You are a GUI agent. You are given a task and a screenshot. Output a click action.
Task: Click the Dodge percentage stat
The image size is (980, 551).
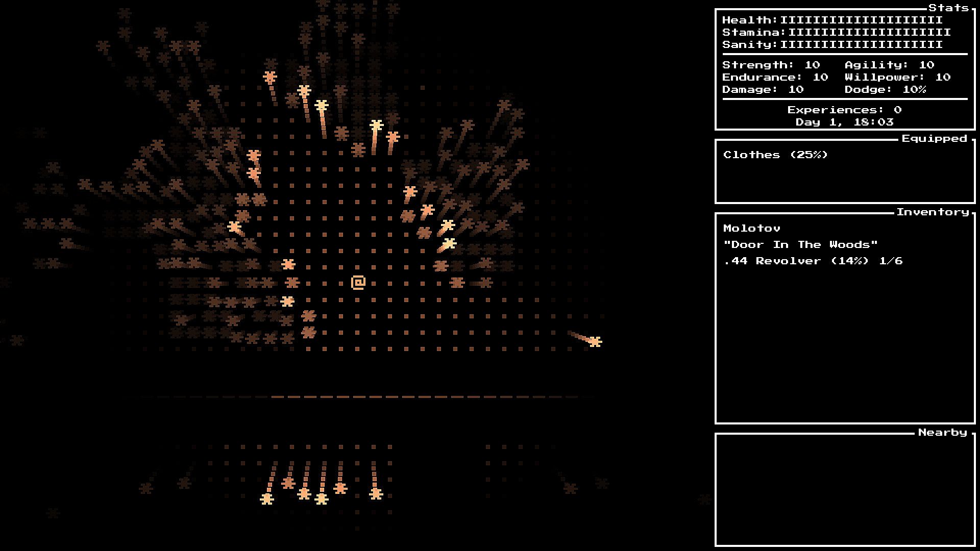[x=914, y=89]
